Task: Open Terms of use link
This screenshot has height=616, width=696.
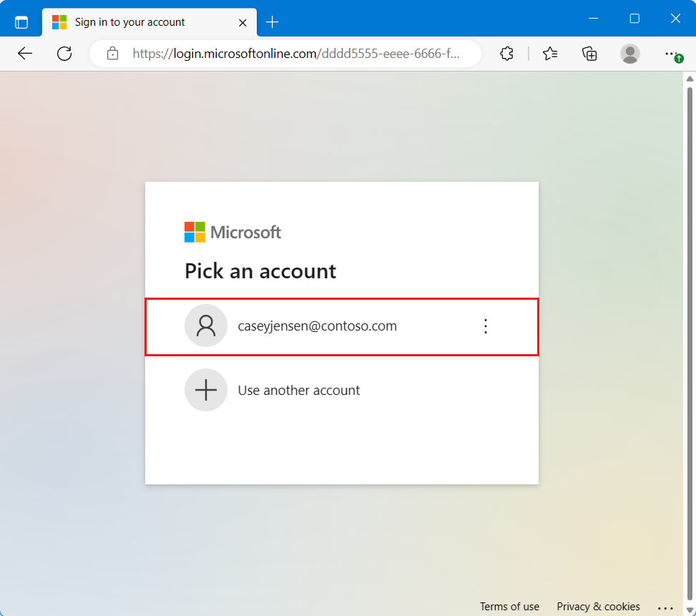Action: (509, 606)
